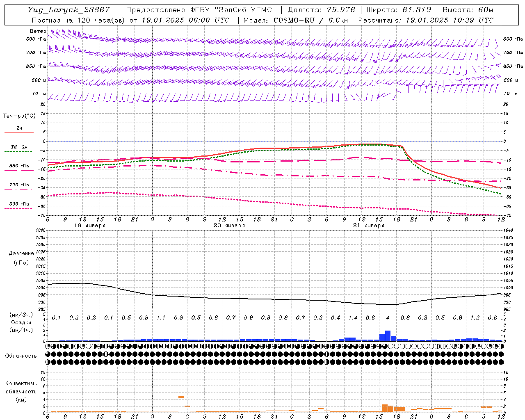Click the "(мм/3ч.)" units label
This screenshot has height=420, width=525.
(x=21, y=315)
